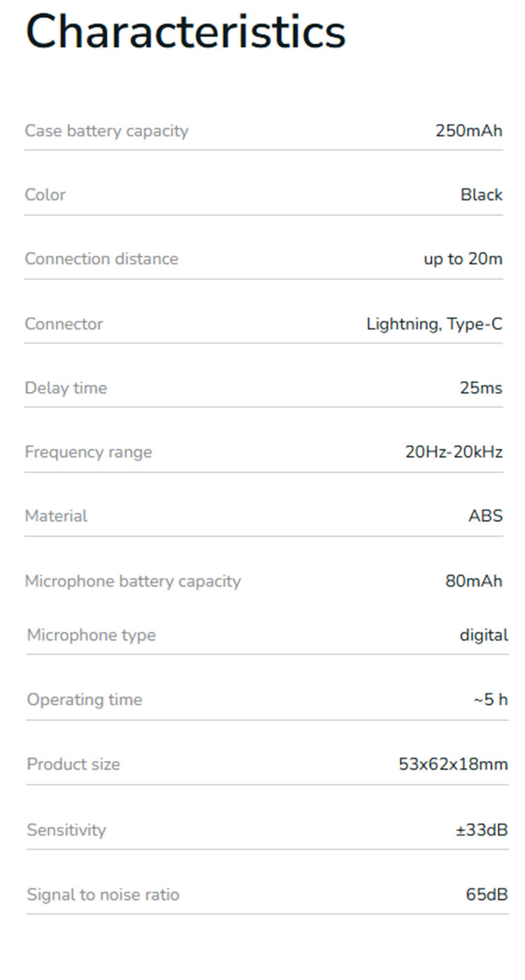Click the Case battery capacity label
This screenshot has width=525, height=980.
[x=106, y=131]
